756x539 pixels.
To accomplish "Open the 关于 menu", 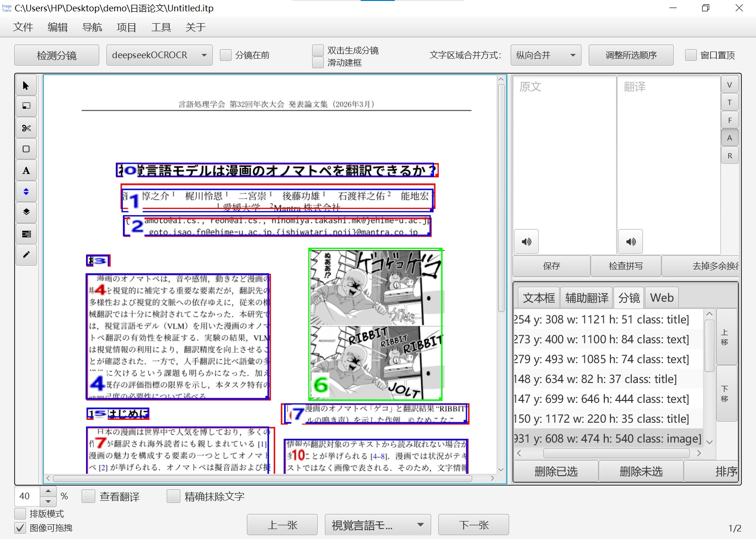I will click(x=196, y=27).
